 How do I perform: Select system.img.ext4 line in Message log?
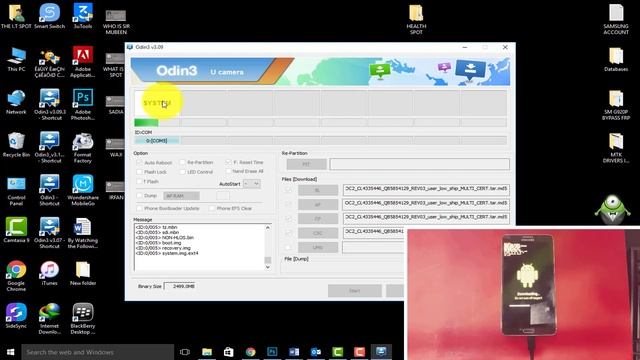[167, 253]
